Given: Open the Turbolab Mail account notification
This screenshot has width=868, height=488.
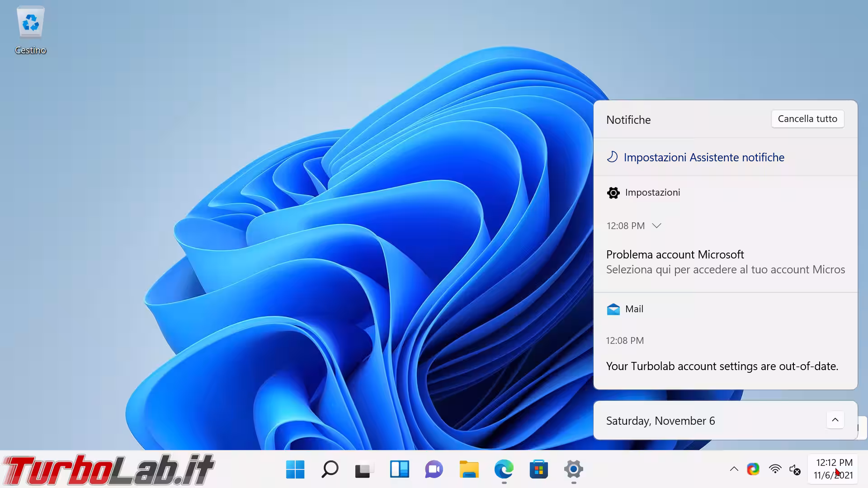Looking at the screenshot, I should pos(722,366).
